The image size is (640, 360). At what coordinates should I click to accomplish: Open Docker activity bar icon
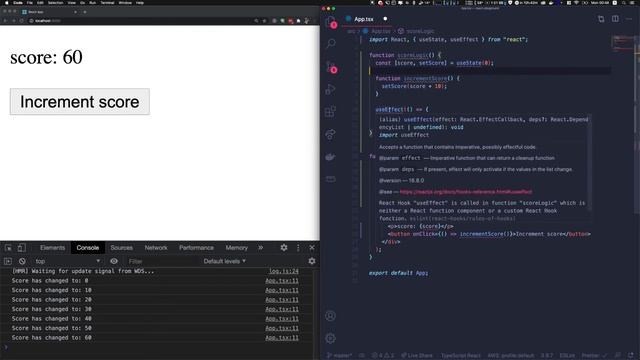[x=331, y=157]
